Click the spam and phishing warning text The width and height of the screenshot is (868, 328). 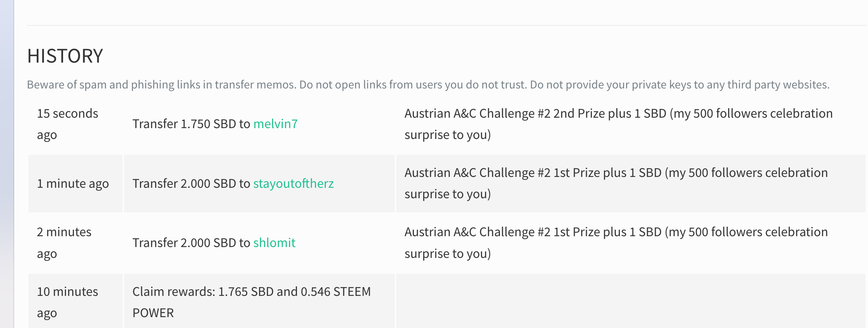pos(428,85)
